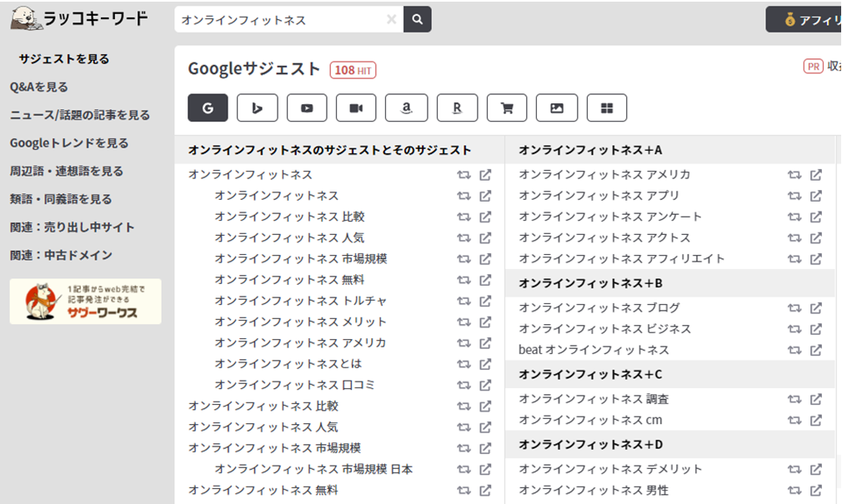This screenshot has height=504, width=842.
Task: Select the video camera suggest source
Action: pos(356,108)
